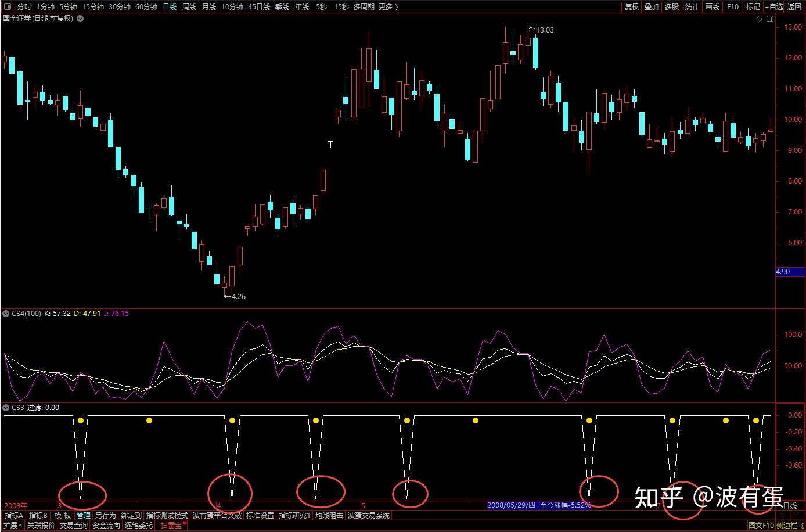Zoom in chart with plus button
The width and height of the screenshot is (806, 532).
pyautogui.click(x=783, y=515)
